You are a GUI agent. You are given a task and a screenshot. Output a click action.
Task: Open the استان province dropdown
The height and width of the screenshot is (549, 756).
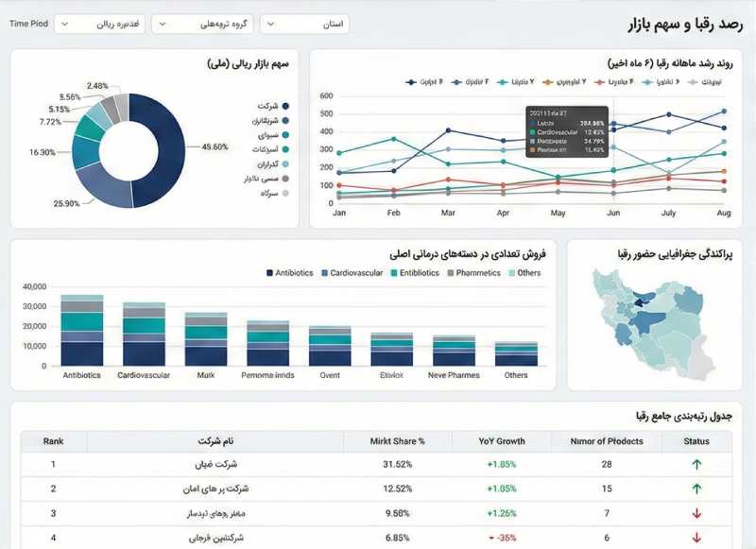pyautogui.click(x=303, y=24)
